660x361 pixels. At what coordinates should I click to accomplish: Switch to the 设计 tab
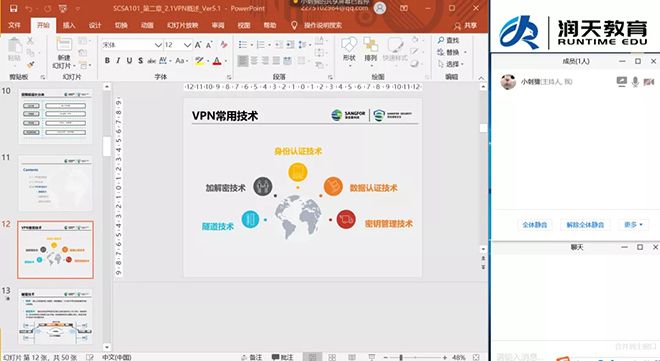pyautogui.click(x=95, y=25)
